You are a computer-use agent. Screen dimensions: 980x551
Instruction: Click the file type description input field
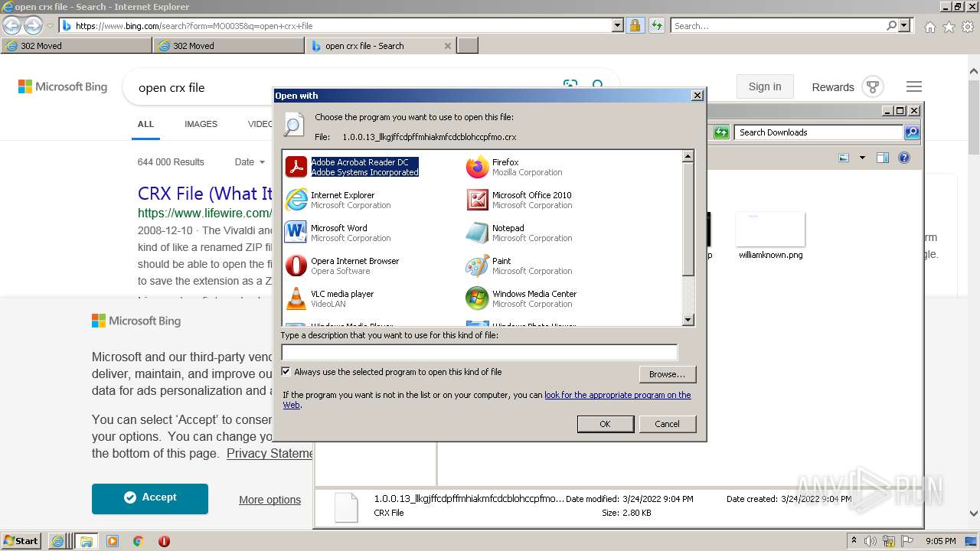[479, 352]
